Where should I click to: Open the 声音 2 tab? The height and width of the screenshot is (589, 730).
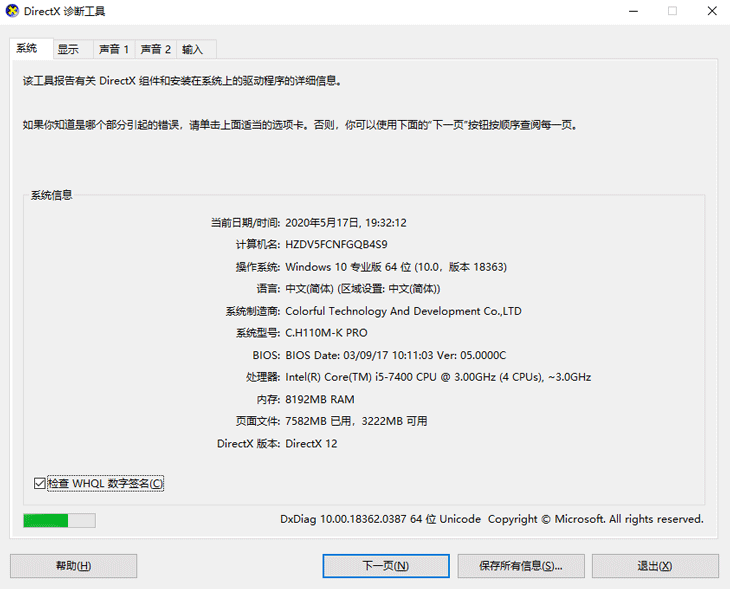click(x=155, y=49)
